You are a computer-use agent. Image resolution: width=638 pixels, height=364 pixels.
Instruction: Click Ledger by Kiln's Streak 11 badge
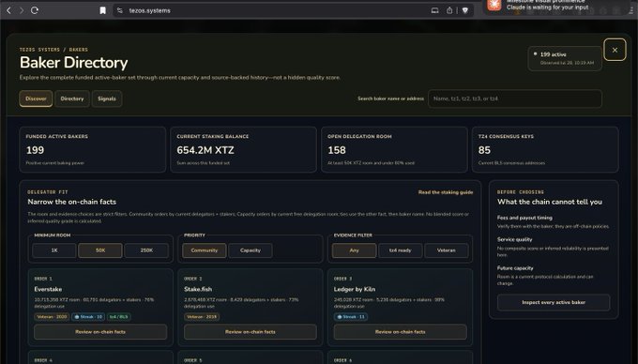(x=351, y=316)
